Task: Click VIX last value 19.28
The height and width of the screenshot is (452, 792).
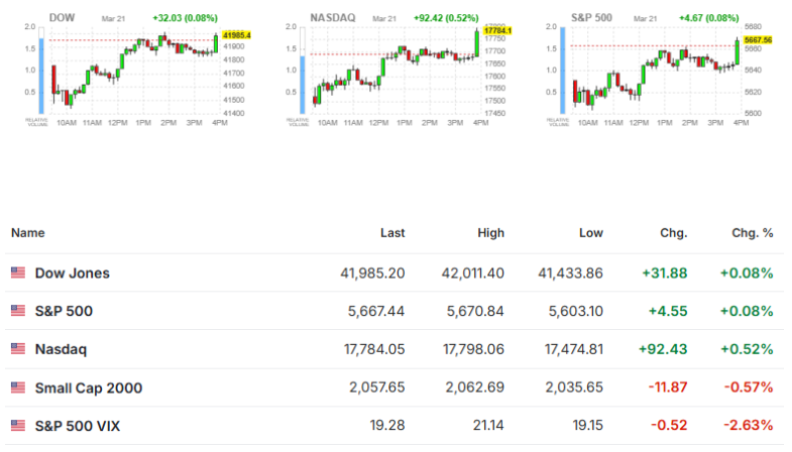Action: pos(387,425)
